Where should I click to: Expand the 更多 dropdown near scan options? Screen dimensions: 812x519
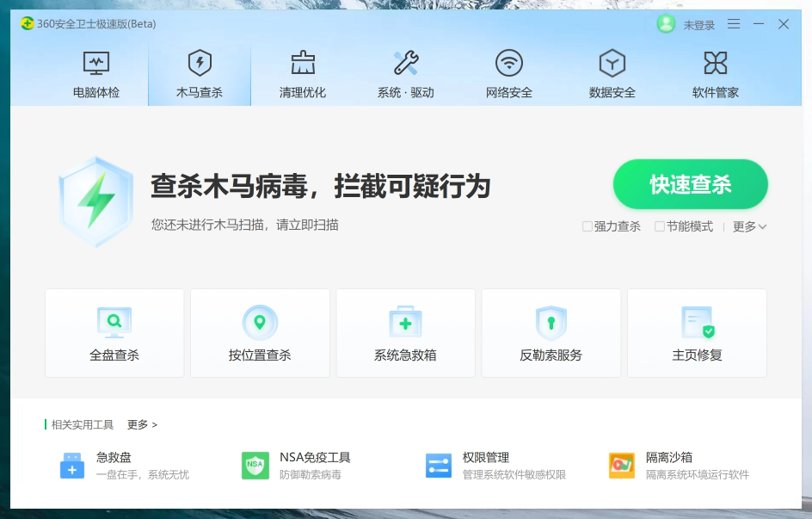click(x=749, y=226)
